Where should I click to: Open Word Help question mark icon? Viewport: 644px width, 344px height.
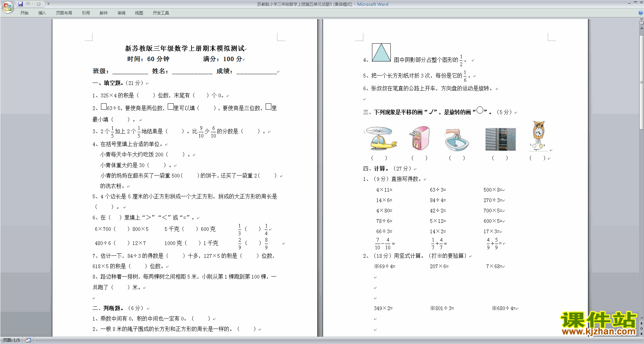tap(641, 13)
